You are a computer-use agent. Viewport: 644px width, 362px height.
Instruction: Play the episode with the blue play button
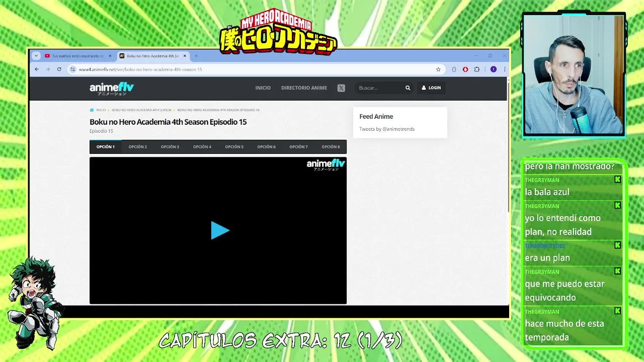pos(220,230)
